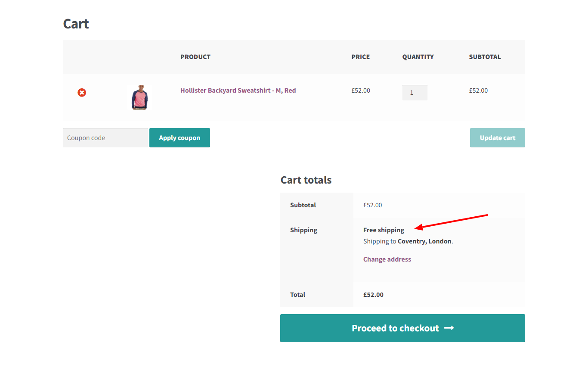This screenshot has height=368, width=588.
Task: Select the quantity input box
Action: pyautogui.click(x=415, y=92)
